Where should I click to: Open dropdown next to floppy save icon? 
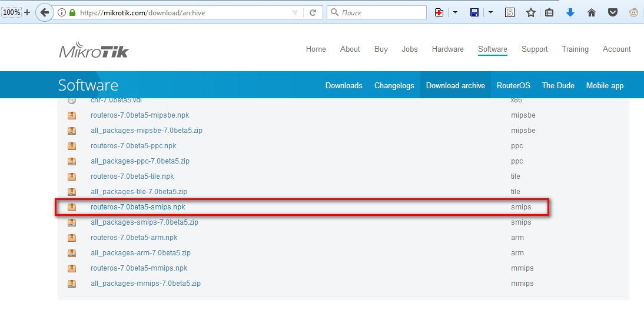(x=490, y=13)
